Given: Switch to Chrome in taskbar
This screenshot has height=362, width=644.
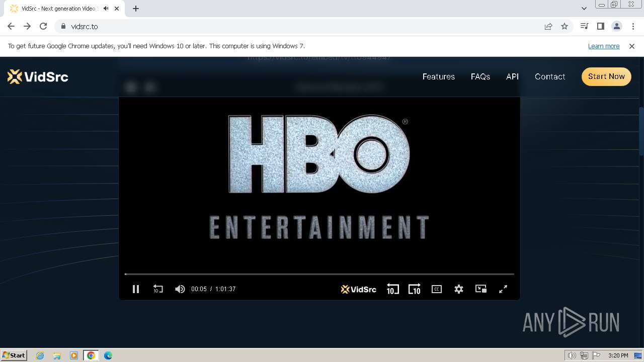Looking at the screenshot, I should pyautogui.click(x=91, y=355).
